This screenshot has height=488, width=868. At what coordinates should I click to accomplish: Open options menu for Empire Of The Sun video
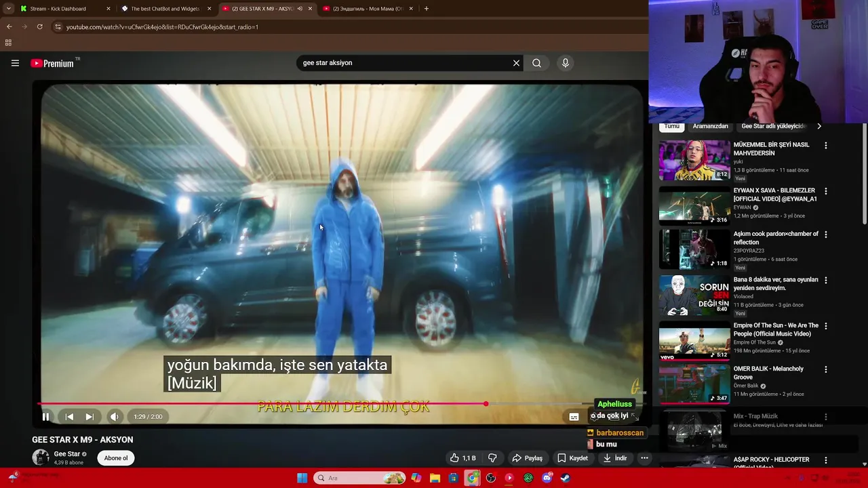point(825,326)
